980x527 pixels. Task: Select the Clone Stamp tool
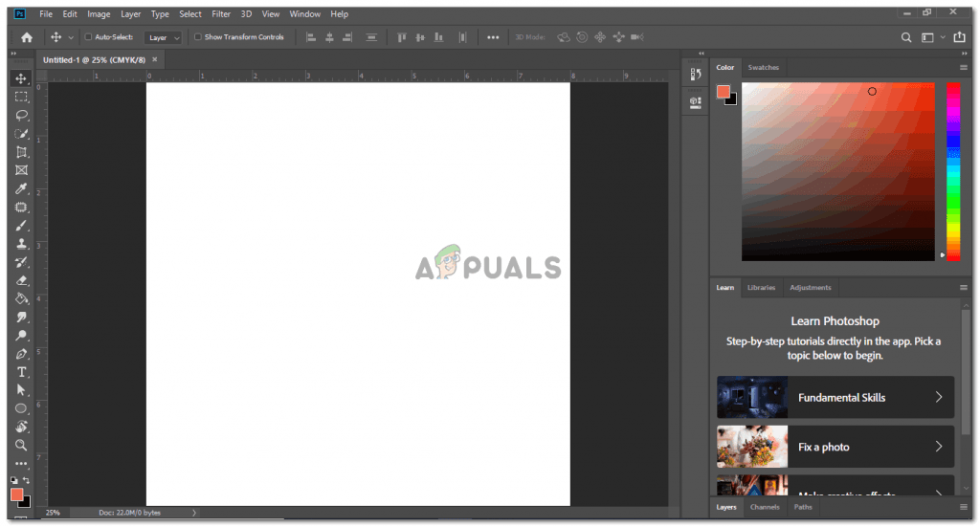[x=21, y=244]
